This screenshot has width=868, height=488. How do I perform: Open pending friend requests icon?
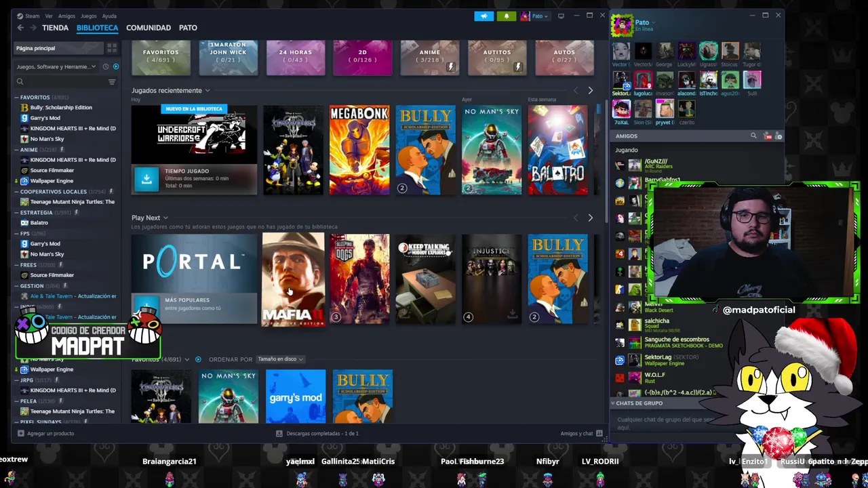click(x=768, y=136)
